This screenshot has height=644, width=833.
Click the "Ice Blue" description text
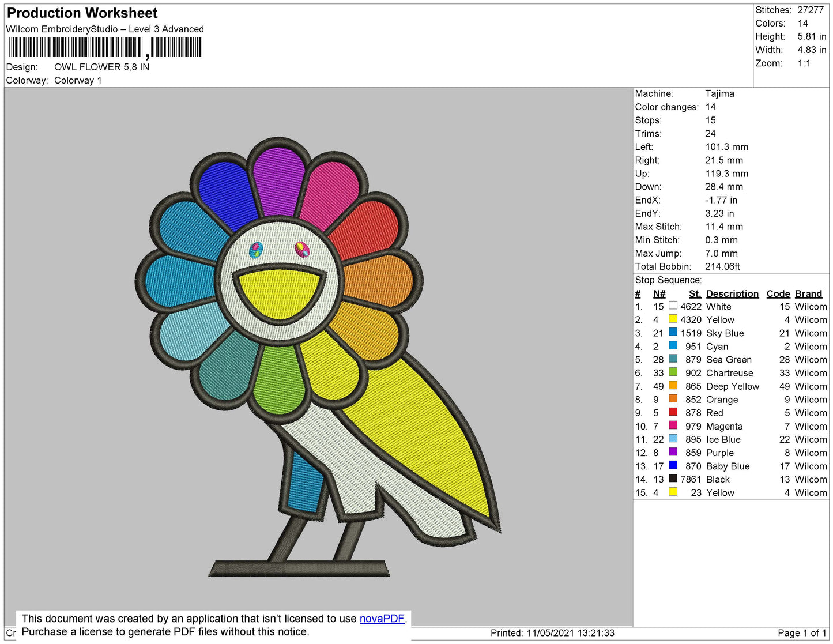[x=723, y=439]
